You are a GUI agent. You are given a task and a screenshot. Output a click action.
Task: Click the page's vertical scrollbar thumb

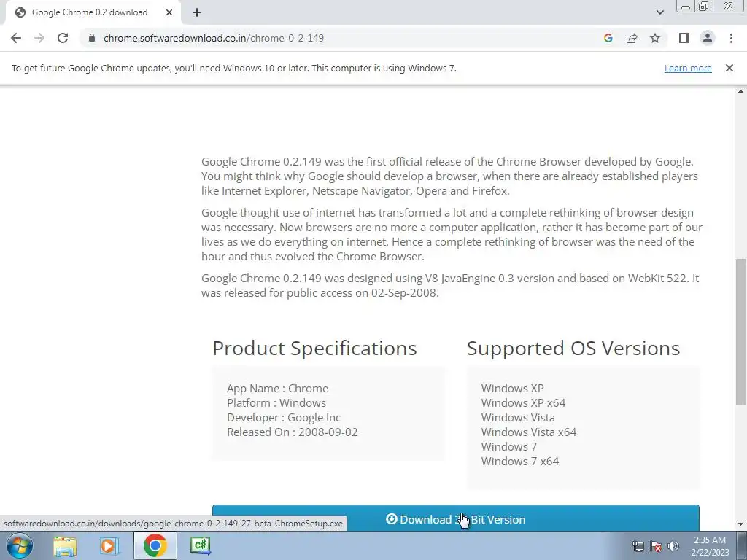point(740,332)
